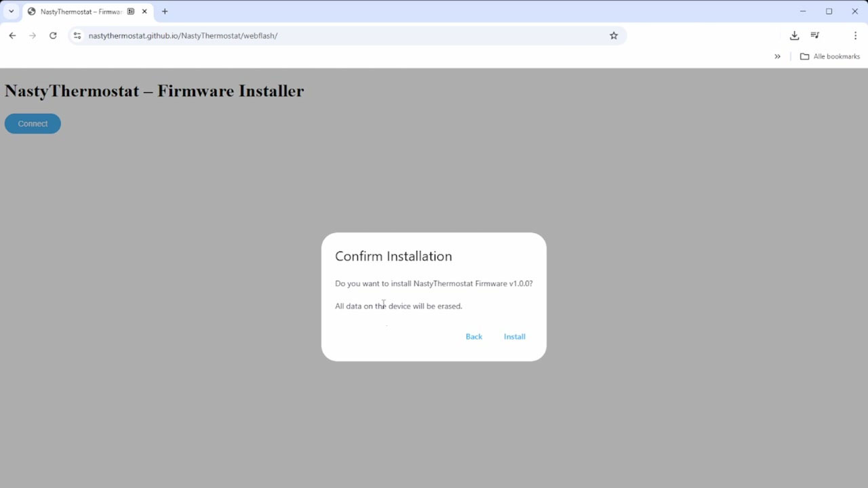Expand the hidden extensions chevron

tap(777, 57)
